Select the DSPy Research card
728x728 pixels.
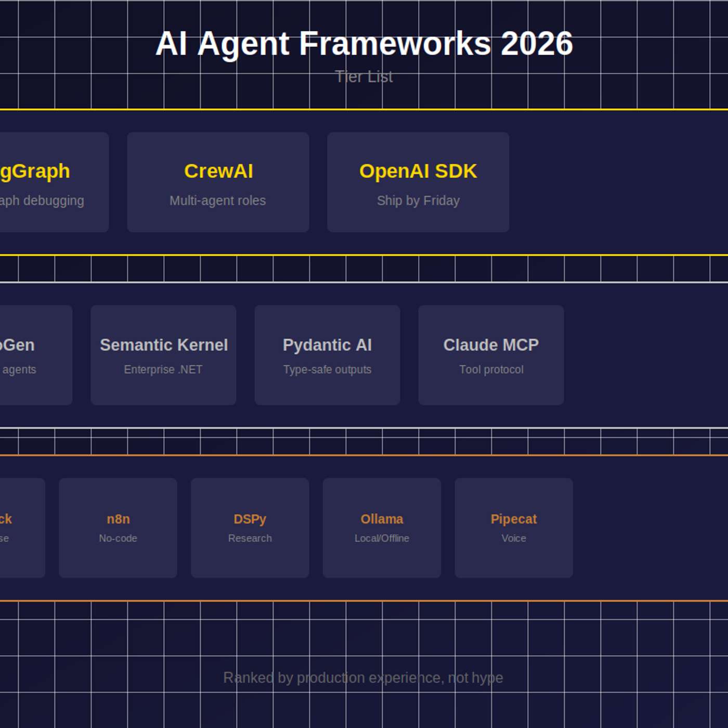250,528
